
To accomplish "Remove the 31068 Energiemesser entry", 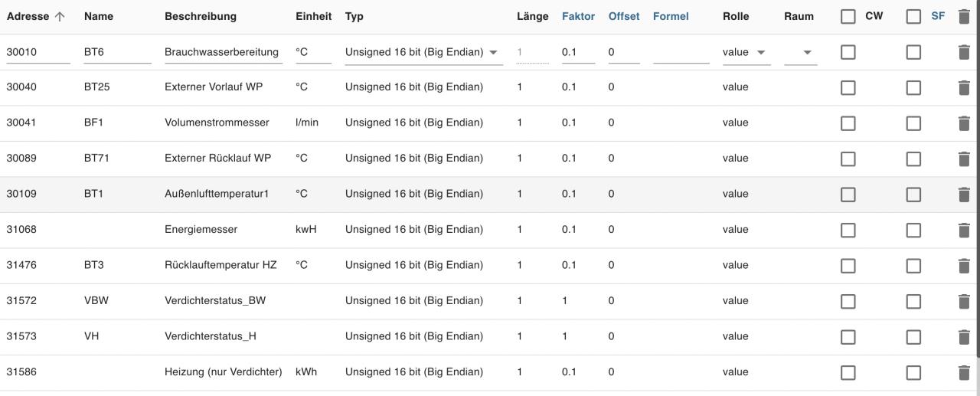I will point(964,230).
